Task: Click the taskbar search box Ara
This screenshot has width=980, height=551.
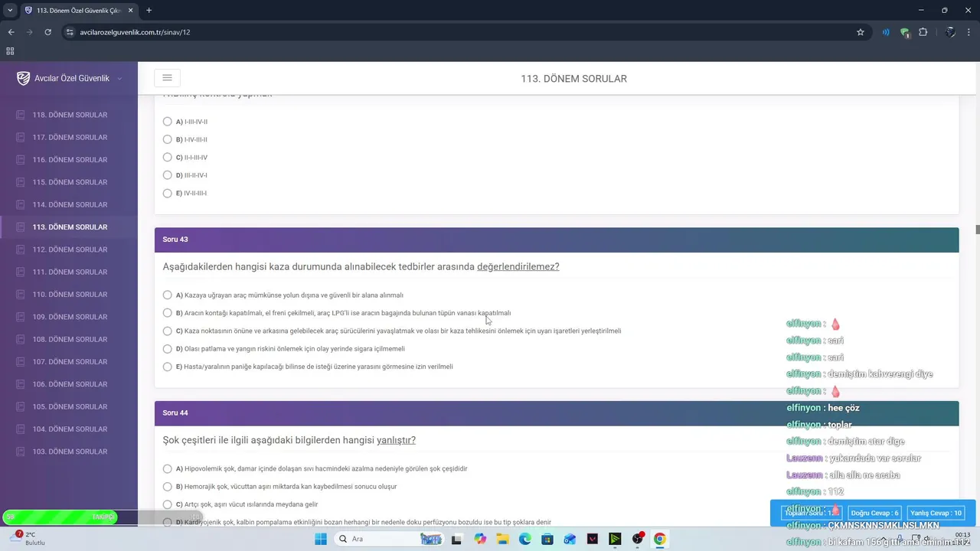Action: pyautogui.click(x=390, y=539)
